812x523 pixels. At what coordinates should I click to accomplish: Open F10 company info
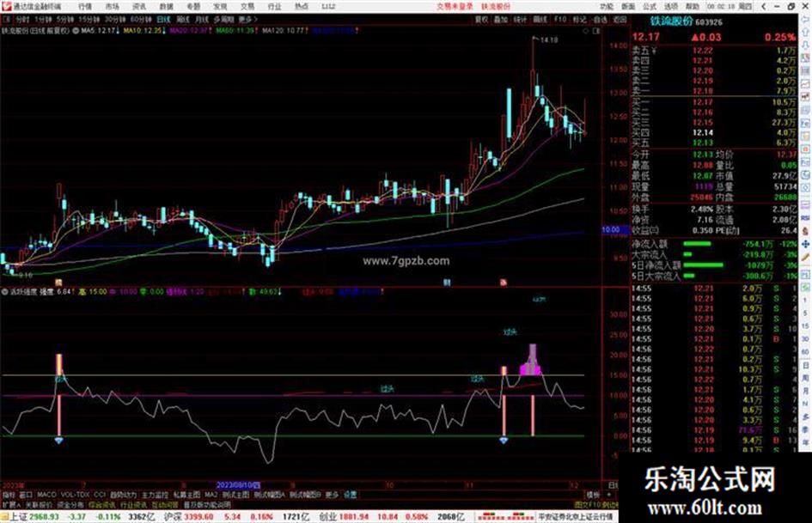tap(559, 19)
